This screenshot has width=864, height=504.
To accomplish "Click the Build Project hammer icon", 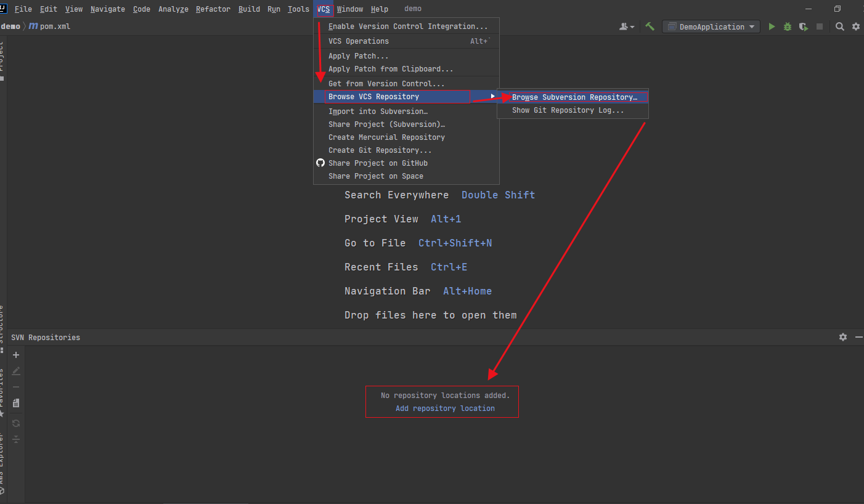I will click(650, 26).
